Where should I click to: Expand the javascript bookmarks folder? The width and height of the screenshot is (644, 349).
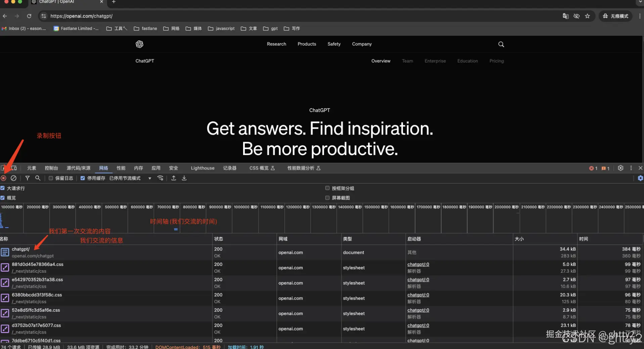click(x=221, y=29)
